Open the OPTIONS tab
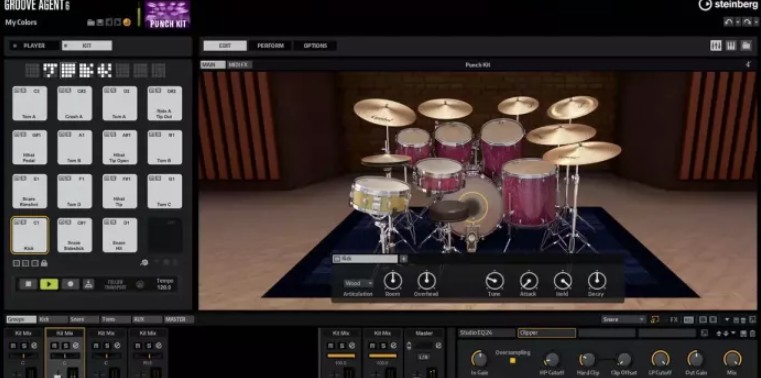The width and height of the screenshot is (761, 378). [x=315, y=46]
